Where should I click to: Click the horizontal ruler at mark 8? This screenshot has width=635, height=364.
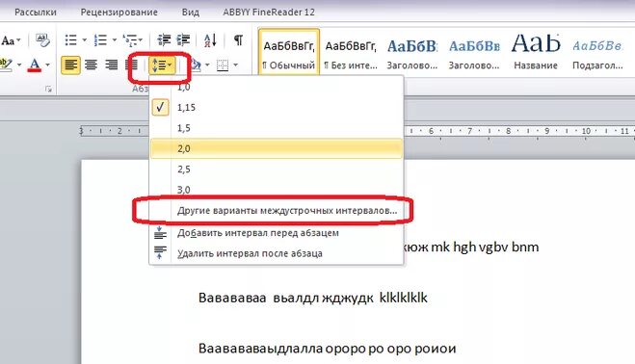point(508,131)
